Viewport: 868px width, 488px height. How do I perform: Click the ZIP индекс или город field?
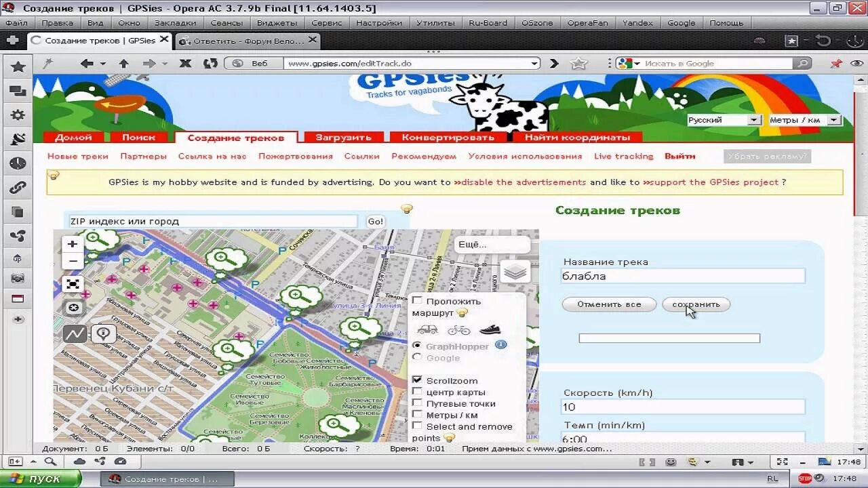pyautogui.click(x=213, y=221)
